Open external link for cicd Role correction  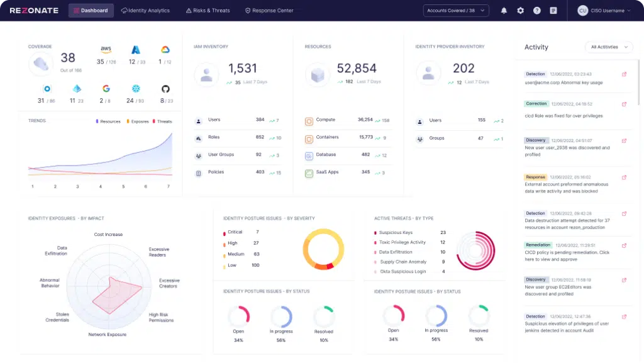pos(624,104)
